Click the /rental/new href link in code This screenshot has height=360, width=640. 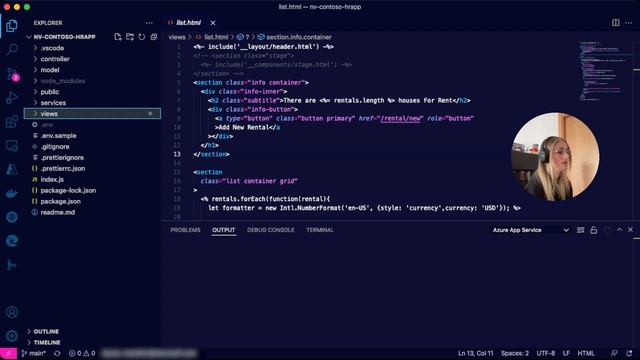(400, 119)
